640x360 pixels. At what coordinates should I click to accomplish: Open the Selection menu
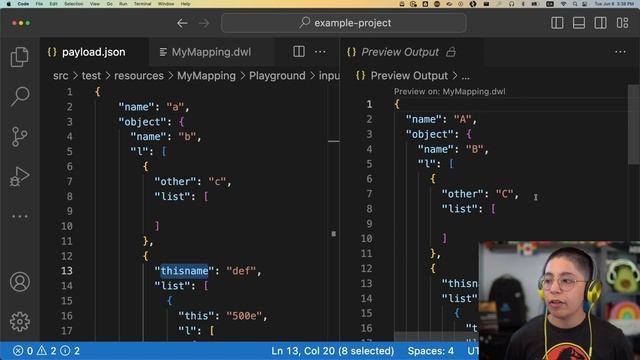click(74, 4)
